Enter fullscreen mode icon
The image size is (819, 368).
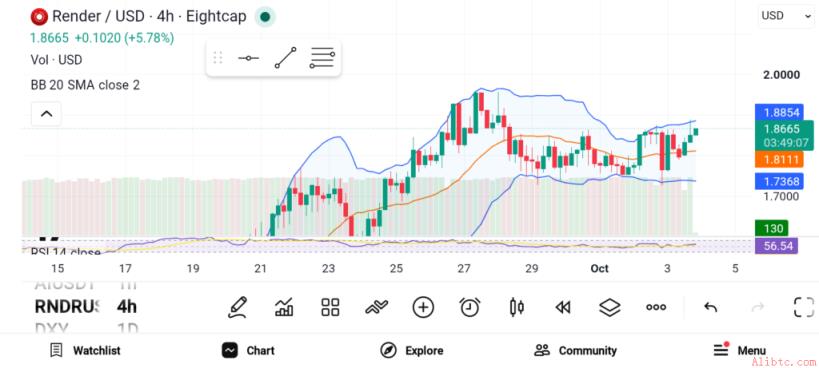tap(804, 307)
